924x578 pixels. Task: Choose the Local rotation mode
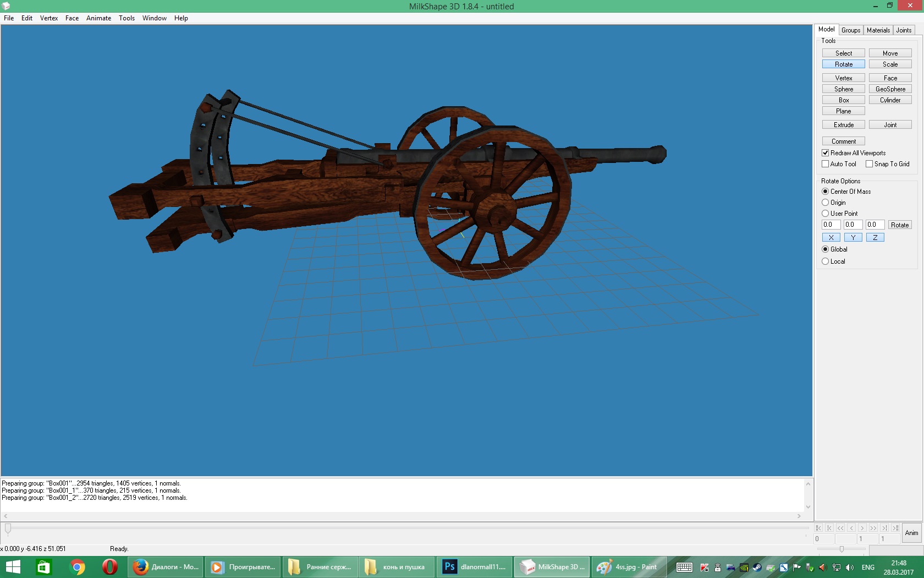[x=826, y=261]
